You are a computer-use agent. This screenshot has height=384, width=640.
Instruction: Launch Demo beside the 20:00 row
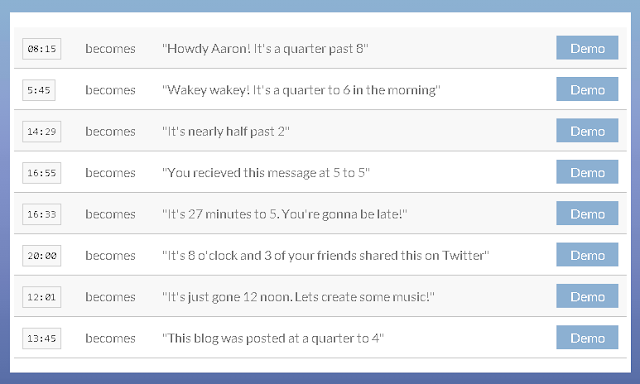pyautogui.click(x=587, y=255)
